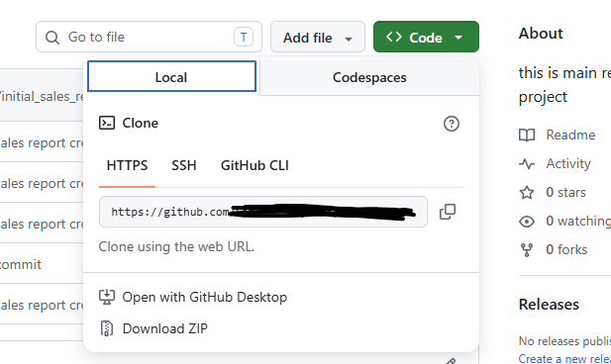The height and width of the screenshot is (364, 611).
Task: Switch to the Codespaces tab
Action: [x=369, y=77]
